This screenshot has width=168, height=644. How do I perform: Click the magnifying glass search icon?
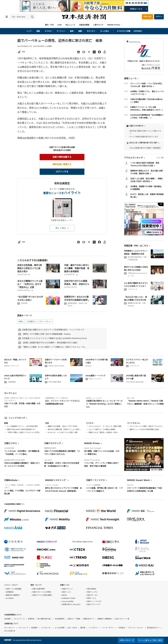[x=32, y=17]
